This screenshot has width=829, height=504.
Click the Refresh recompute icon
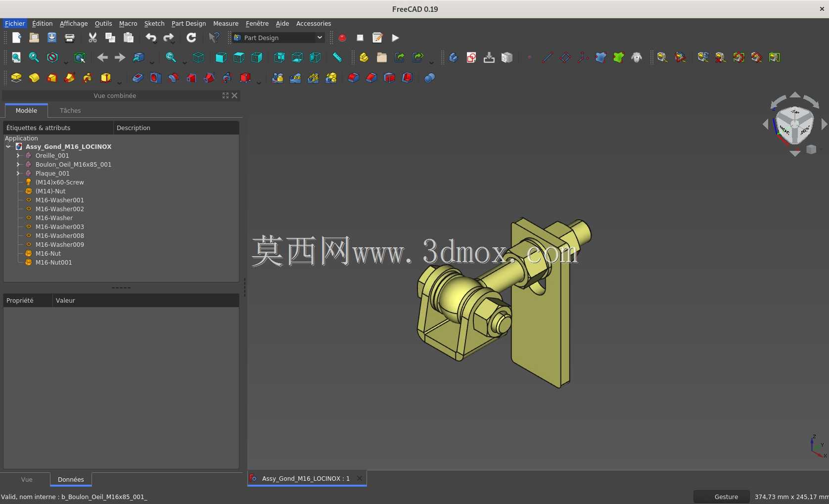pos(191,38)
